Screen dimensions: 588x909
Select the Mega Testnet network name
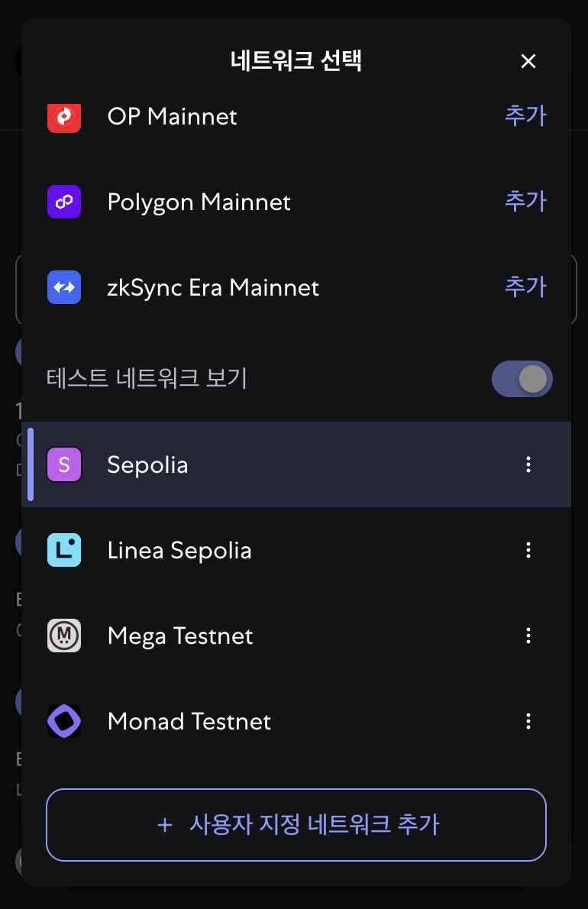pos(180,636)
